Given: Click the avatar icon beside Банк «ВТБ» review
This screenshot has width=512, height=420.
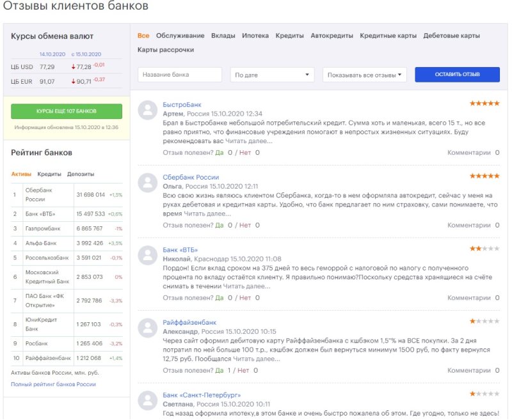Looking at the screenshot, I should (x=148, y=255).
